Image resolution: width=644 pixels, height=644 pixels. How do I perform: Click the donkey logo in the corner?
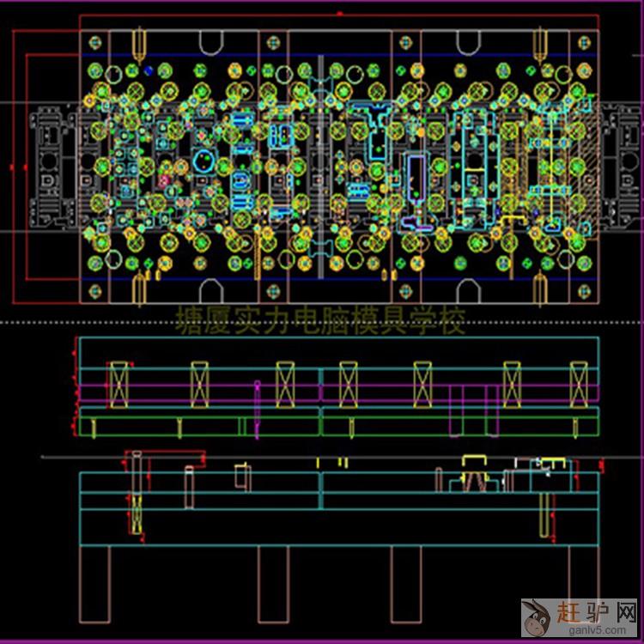point(538,617)
